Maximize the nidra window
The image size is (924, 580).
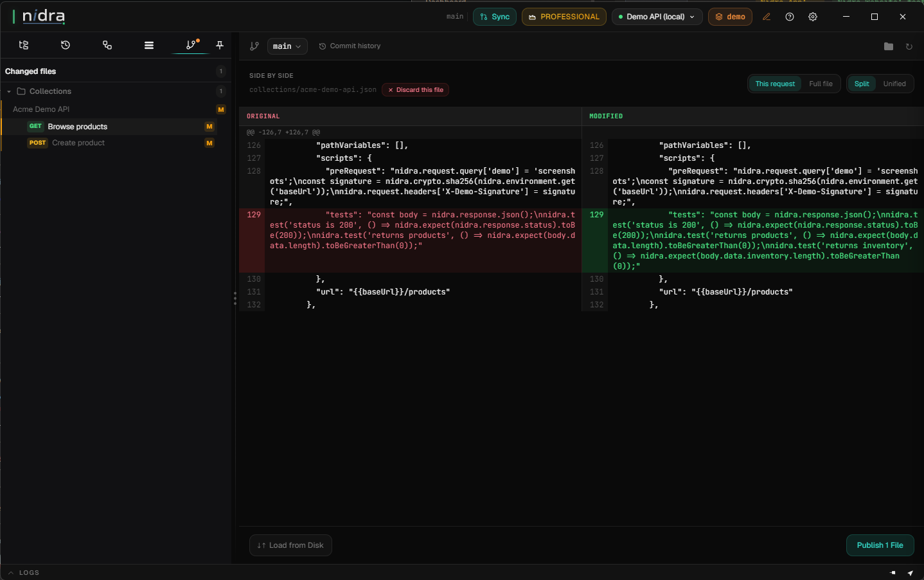click(x=875, y=17)
